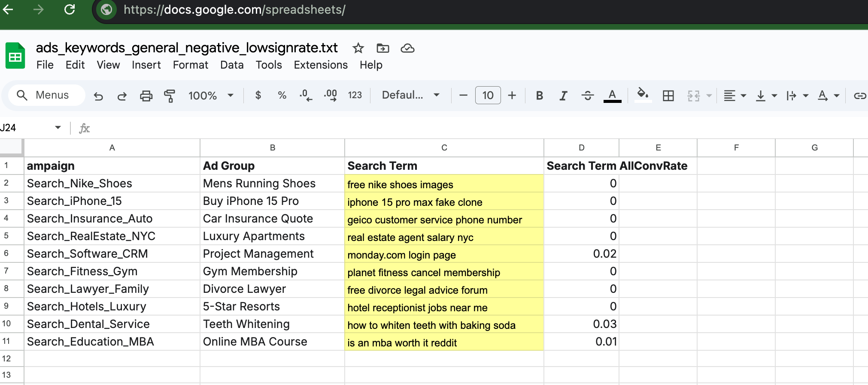The image size is (868, 385).
Task: Click the browser address bar URL
Action: click(234, 9)
